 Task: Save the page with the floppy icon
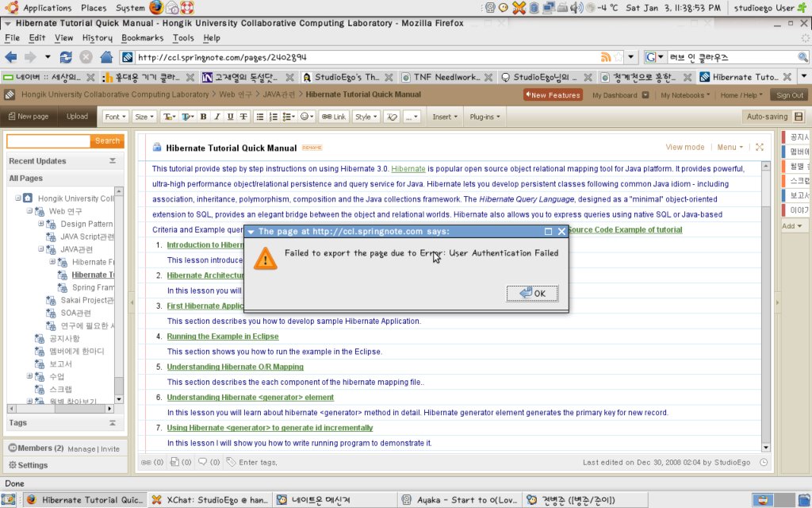[799, 117]
